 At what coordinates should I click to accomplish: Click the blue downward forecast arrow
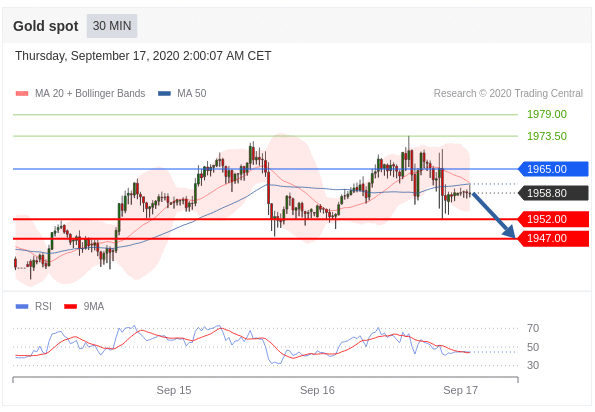click(x=493, y=215)
